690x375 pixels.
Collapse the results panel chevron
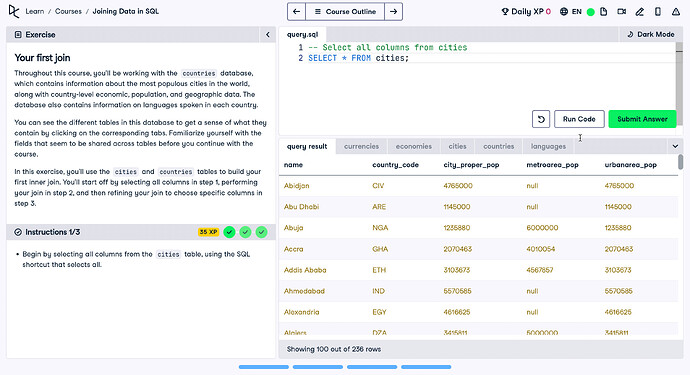[x=675, y=146]
